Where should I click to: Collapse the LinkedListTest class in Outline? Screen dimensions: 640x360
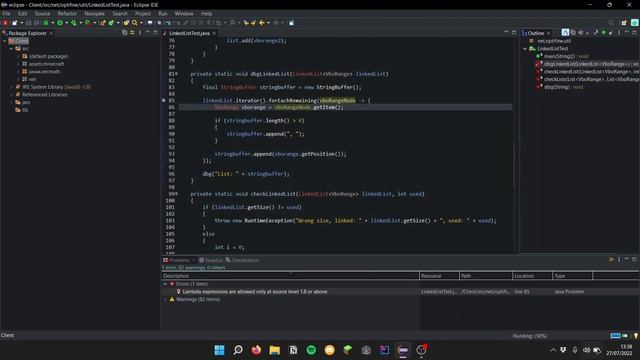525,49
